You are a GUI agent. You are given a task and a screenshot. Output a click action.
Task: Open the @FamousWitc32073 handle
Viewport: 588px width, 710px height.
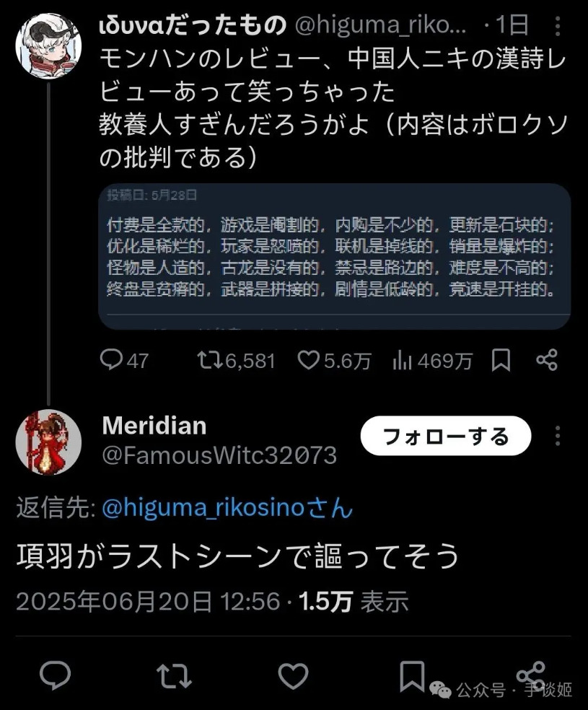click(x=219, y=455)
